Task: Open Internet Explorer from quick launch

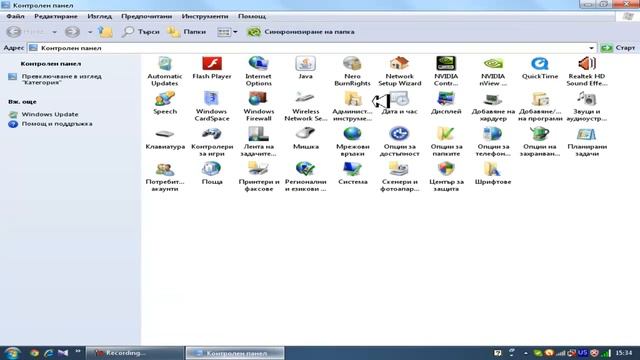Action: tap(49, 353)
